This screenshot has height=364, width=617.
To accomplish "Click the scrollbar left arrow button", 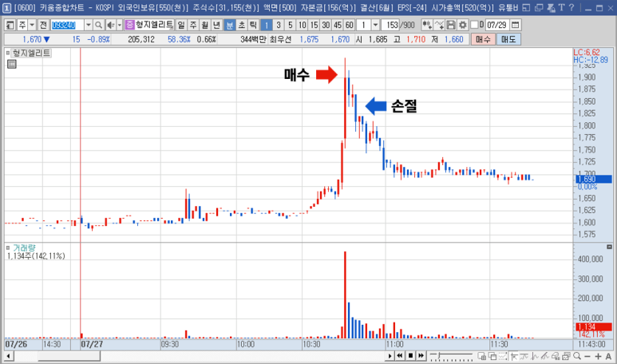I will pyautogui.click(x=9, y=356).
